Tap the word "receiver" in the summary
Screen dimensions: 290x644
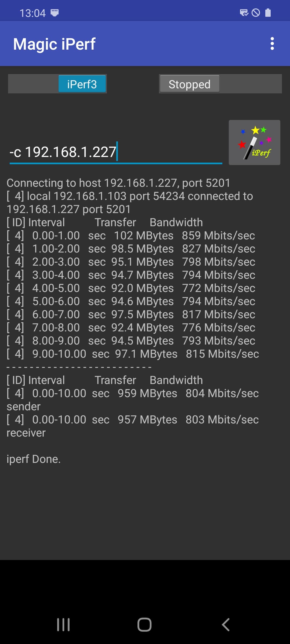(x=26, y=433)
